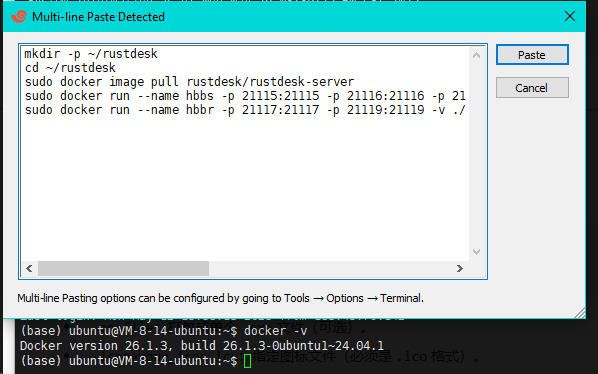Click the red swirl application icon in title bar
This screenshot has width=598, height=374.
[x=19, y=16]
